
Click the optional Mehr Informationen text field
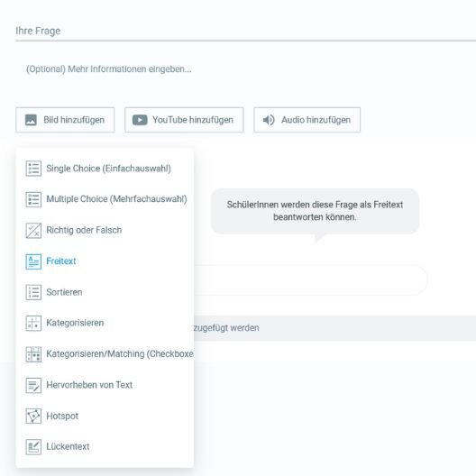click(x=245, y=69)
